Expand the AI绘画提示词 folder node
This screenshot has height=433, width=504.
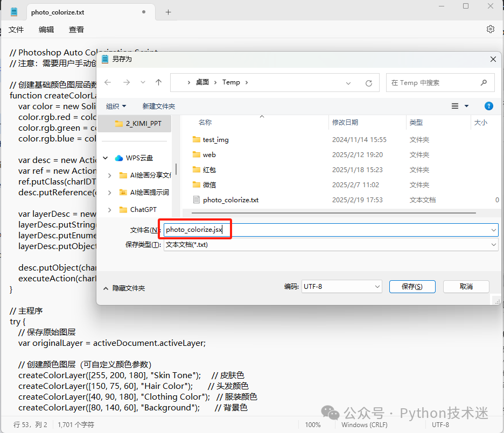[x=110, y=193]
